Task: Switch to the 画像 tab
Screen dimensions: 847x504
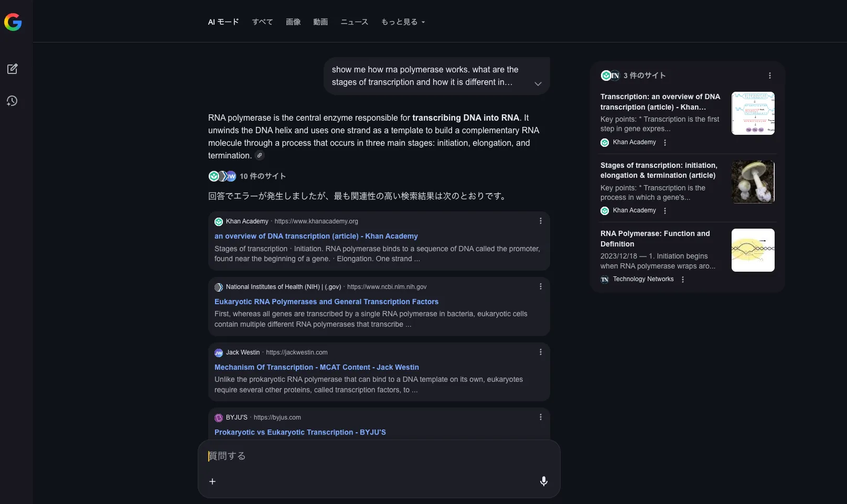Action: coord(293,22)
